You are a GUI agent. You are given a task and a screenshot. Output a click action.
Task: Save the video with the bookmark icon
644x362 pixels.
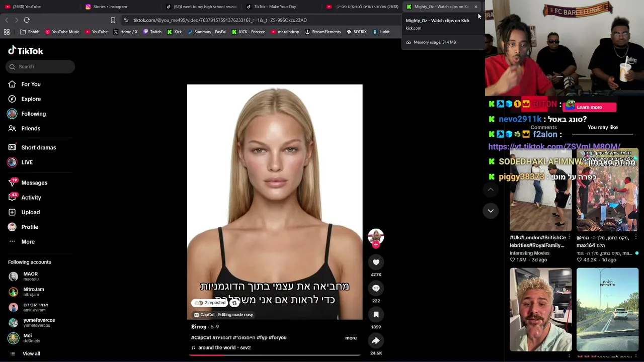(x=376, y=314)
